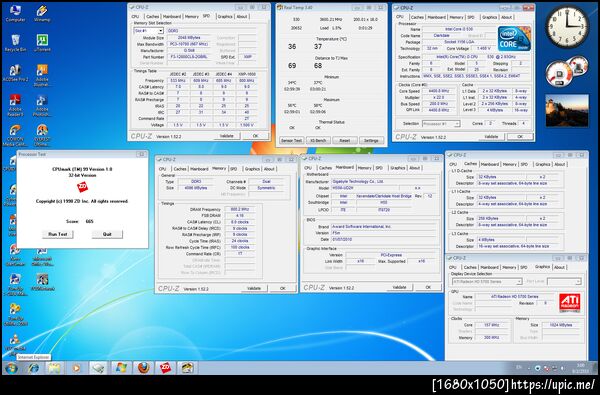The height and width of the screenshot is (395, 600).
Task: Open About tab in the mainboard CPU-Z window
Action: tap(415, 168)
